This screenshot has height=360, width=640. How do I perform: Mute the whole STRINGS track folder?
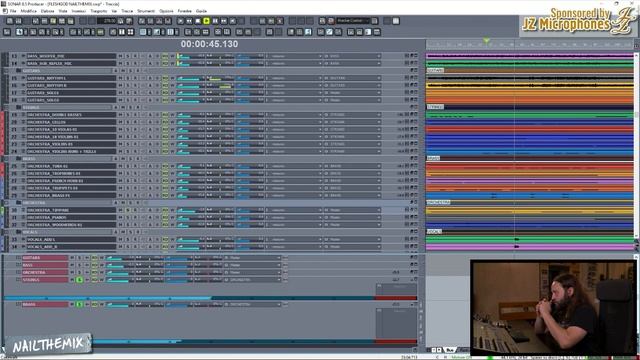[123, 107]
